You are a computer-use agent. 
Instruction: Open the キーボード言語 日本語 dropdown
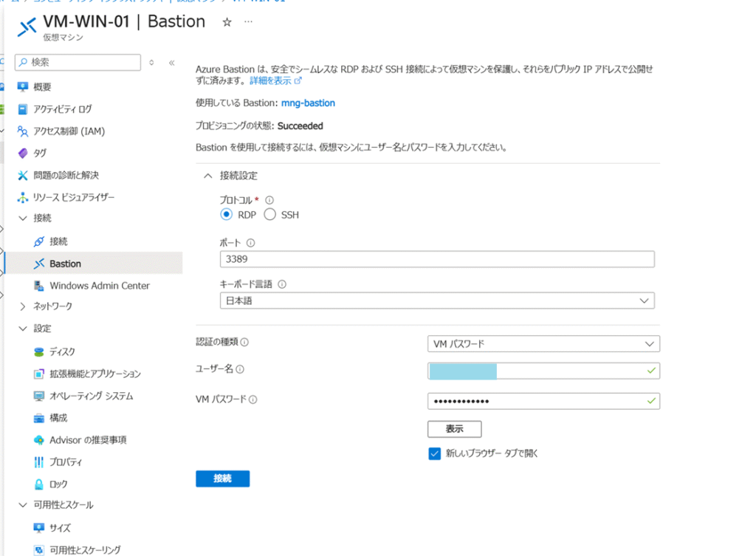437,301
